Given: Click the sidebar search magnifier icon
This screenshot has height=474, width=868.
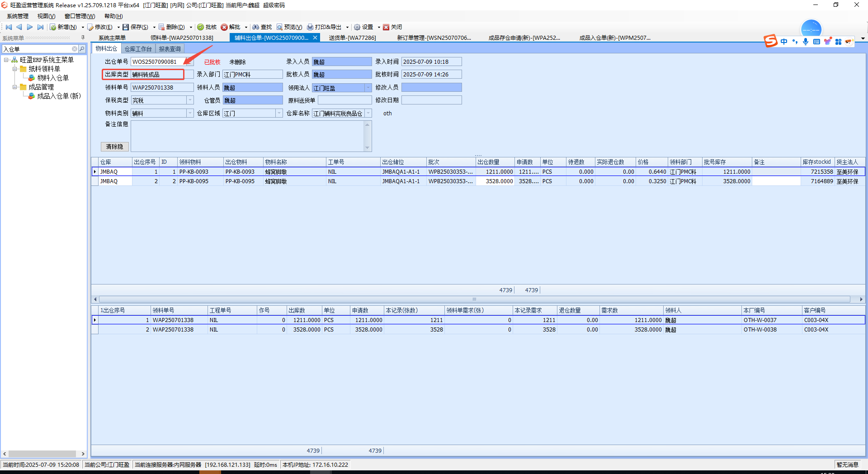Looking at the screenshot, I should point(82,49).
